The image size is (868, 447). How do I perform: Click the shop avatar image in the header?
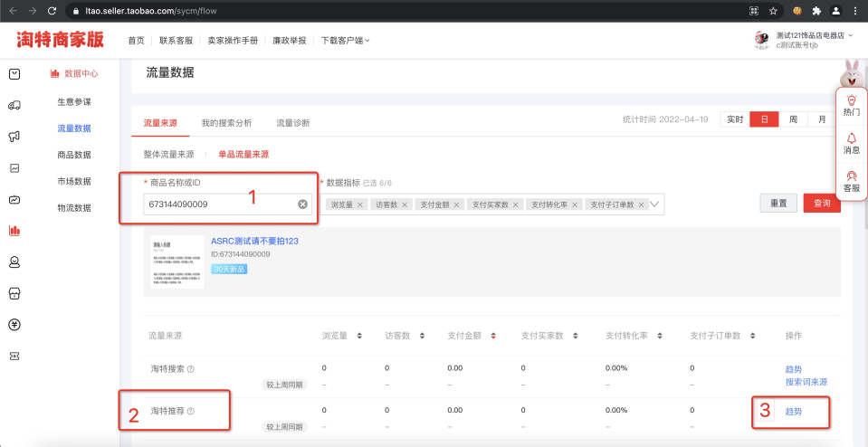click(x=762, y=40)
